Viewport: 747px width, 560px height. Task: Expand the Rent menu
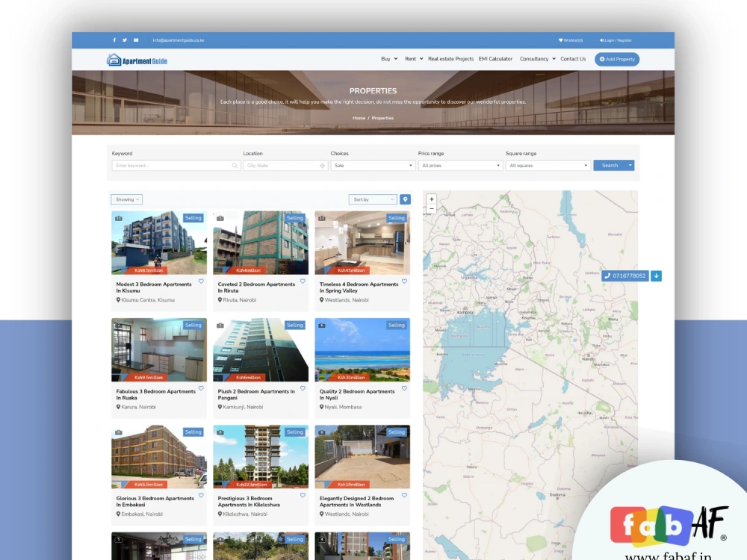coord(414,59)
